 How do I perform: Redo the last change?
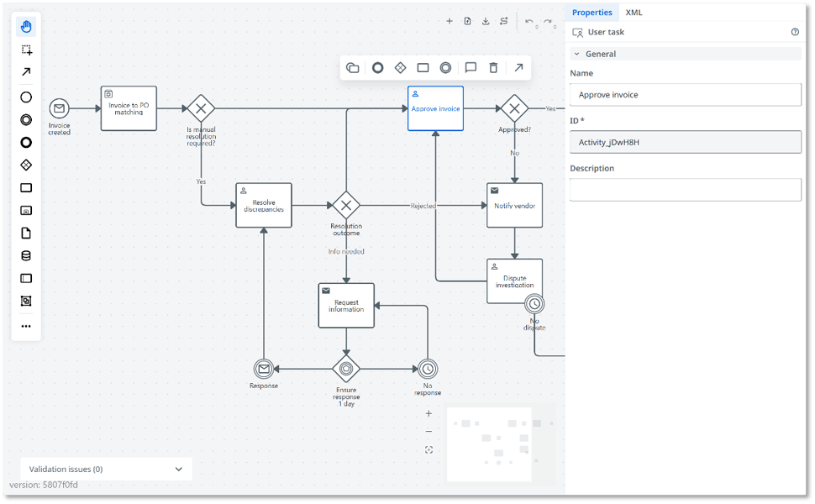tap(548, 21)
